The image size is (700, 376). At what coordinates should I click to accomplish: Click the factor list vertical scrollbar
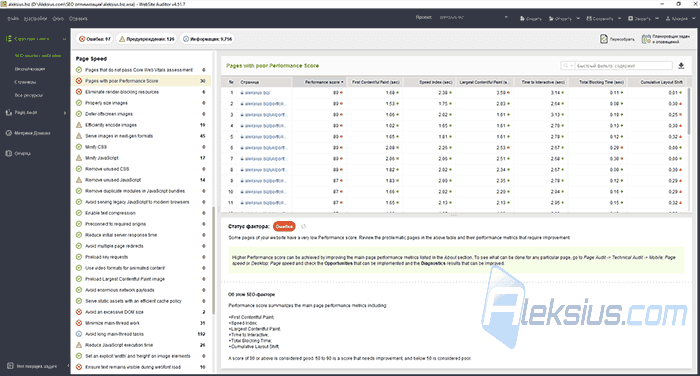coord(213,259)
